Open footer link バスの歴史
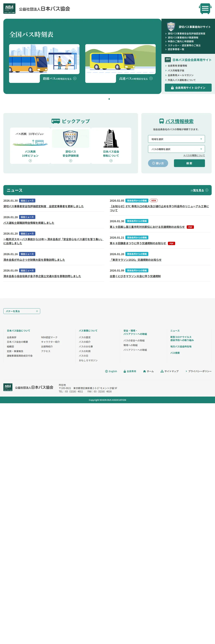Image resolution: width=215 pixels, height=644 pixels. point(85,337)
